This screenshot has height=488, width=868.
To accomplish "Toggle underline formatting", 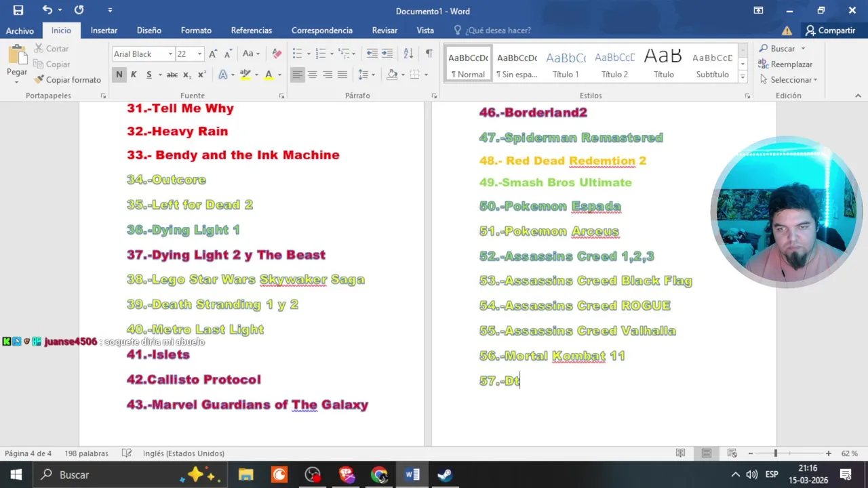I will pos(149,75).
